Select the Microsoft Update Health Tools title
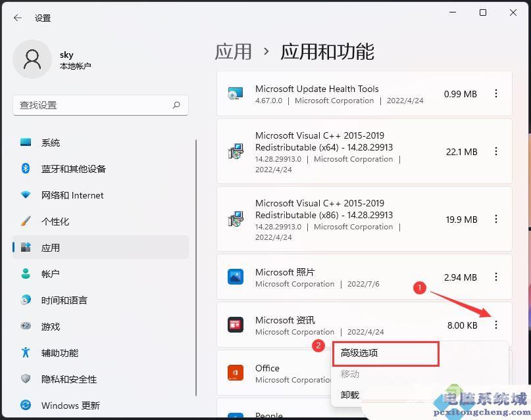Image resolution: width=531 pixels, height=420 pixels. pyautogui.click(x=317, y=89)
